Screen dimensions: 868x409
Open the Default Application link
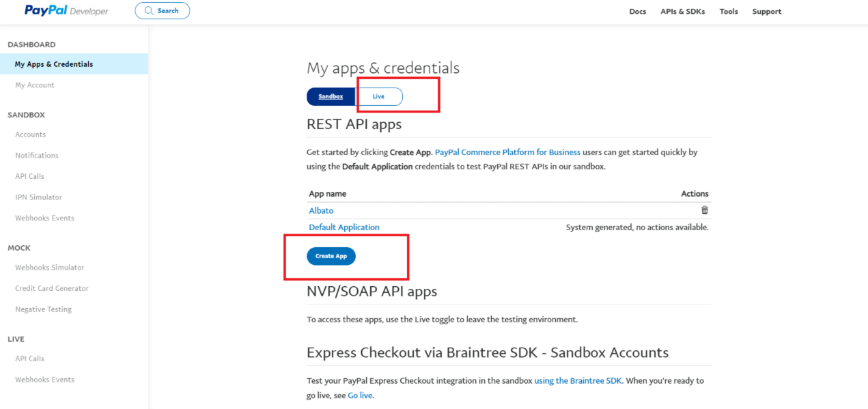click(x=344, y=227)
